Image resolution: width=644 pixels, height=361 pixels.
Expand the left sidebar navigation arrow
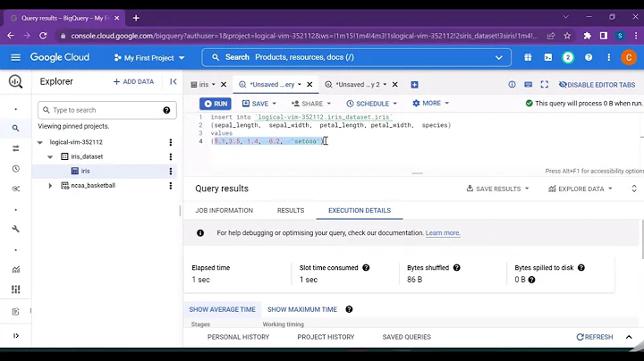point(15,336)
